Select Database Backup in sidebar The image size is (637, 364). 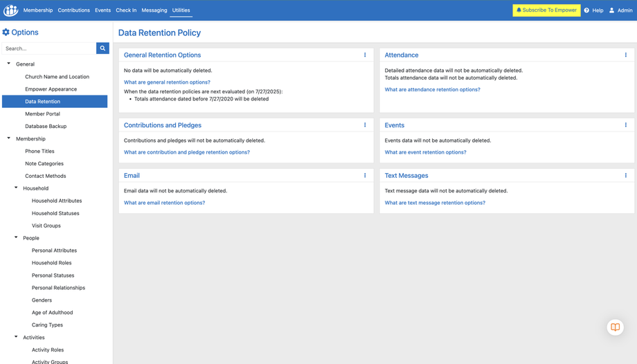tap(46, 126)
